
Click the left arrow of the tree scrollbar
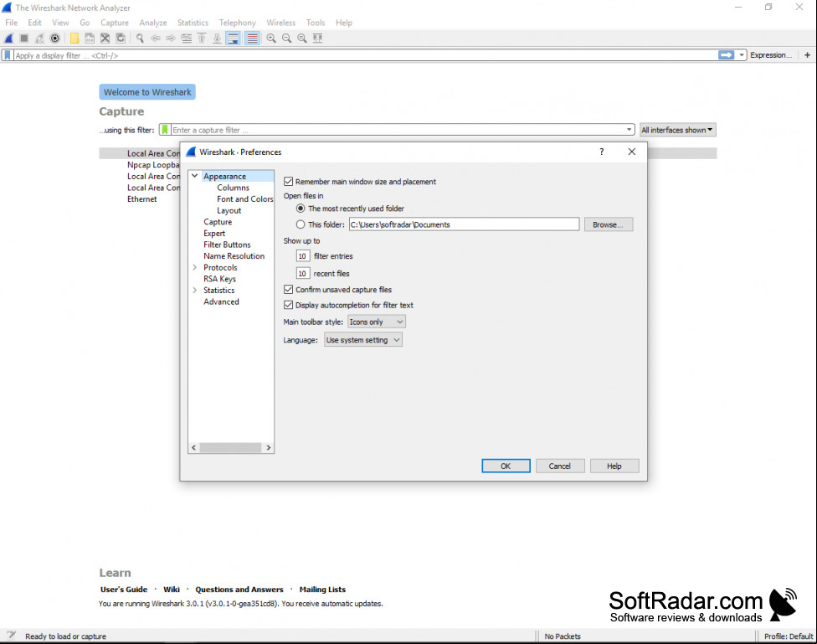coord(194,448)
